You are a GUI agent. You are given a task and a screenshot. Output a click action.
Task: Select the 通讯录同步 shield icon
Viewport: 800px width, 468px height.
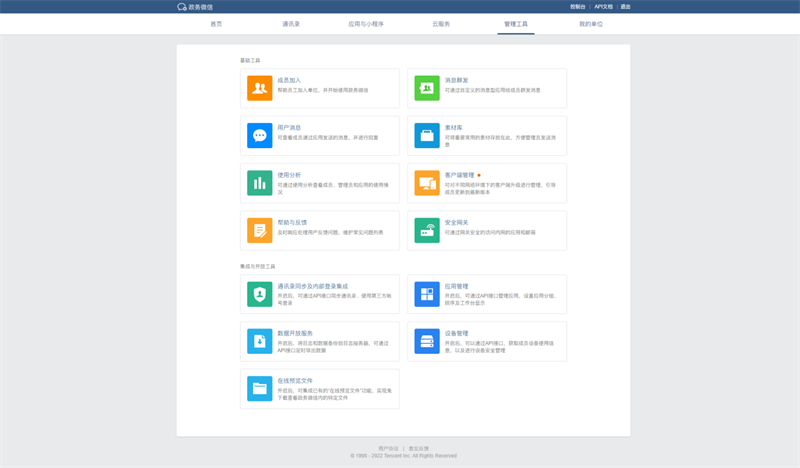[x=259, y=294]
